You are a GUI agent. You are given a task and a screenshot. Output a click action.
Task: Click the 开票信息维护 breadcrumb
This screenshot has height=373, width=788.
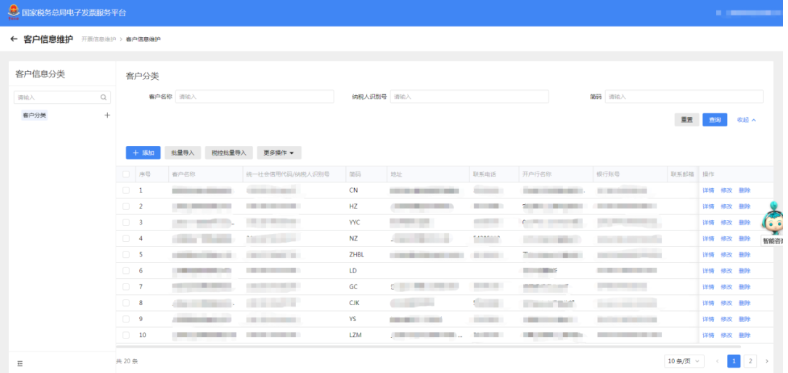[98, 39]
